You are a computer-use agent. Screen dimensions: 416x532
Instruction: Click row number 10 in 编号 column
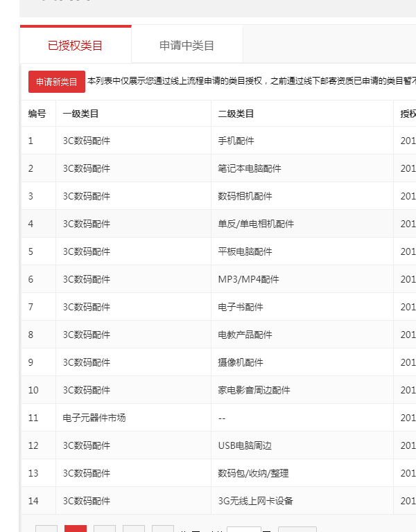click(33, 390)
